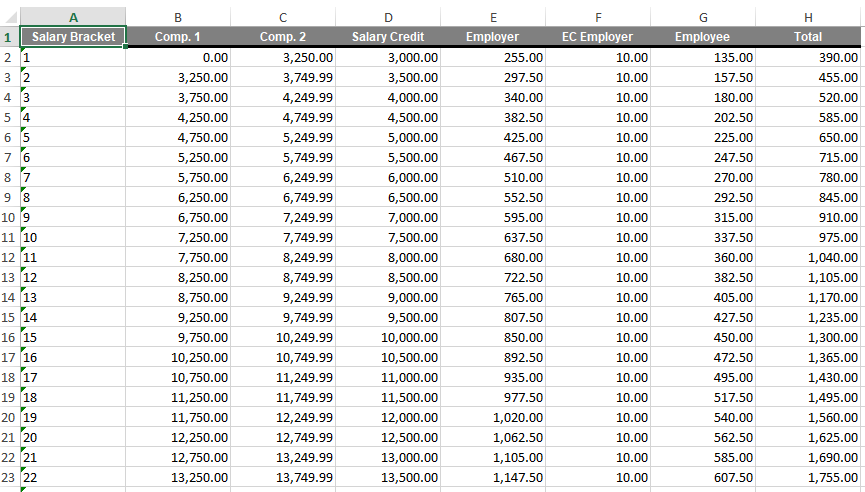
Task: Select Total cell 1,690.00
Action: click(x=808, y=458)
